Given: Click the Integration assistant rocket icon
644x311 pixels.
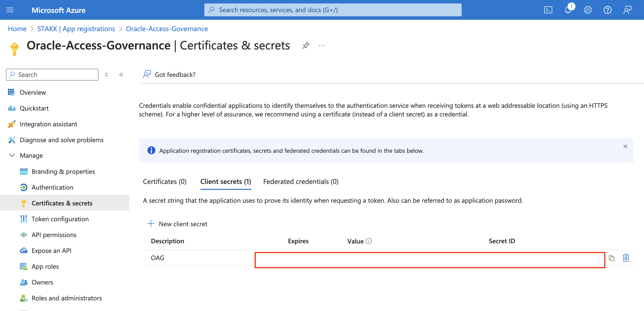Looking at the screenshot, I should [11, 124].
